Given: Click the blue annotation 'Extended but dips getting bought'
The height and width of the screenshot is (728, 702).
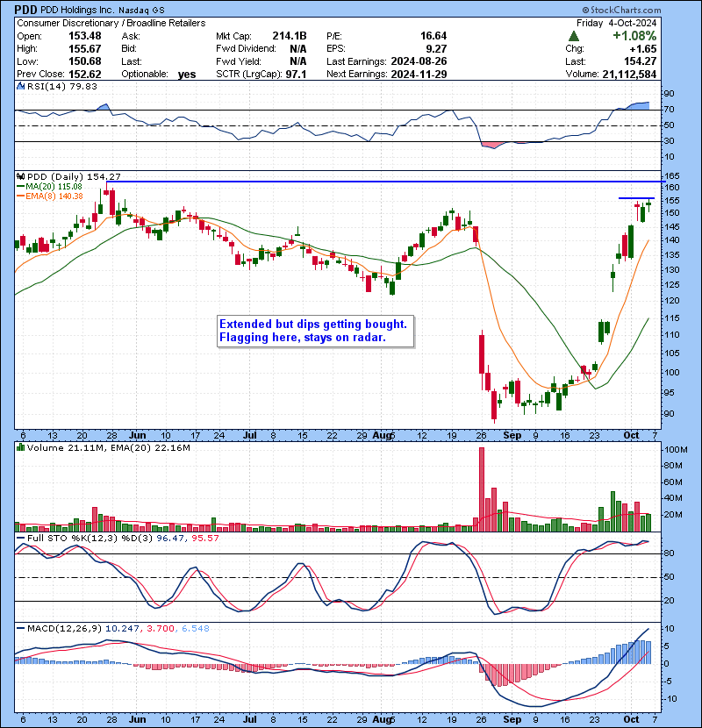Looking at the screenshot, I should click(313, 324).
